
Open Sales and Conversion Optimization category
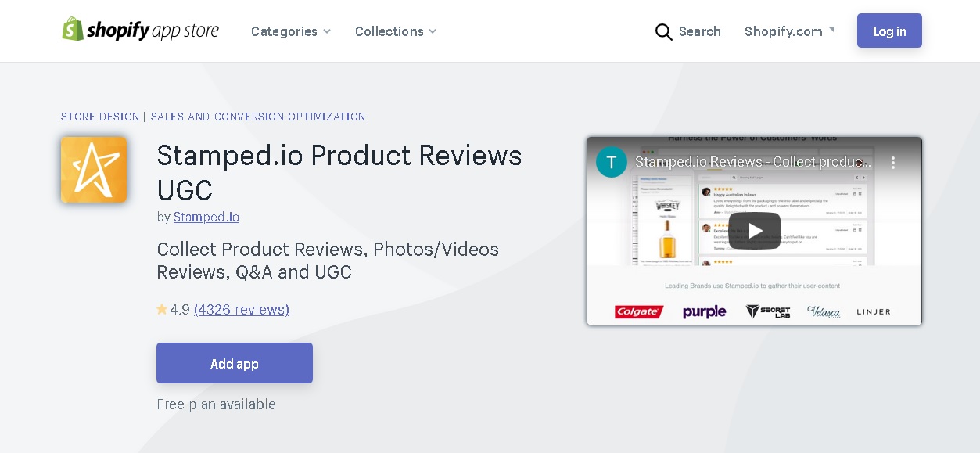(x=258, y=117)
